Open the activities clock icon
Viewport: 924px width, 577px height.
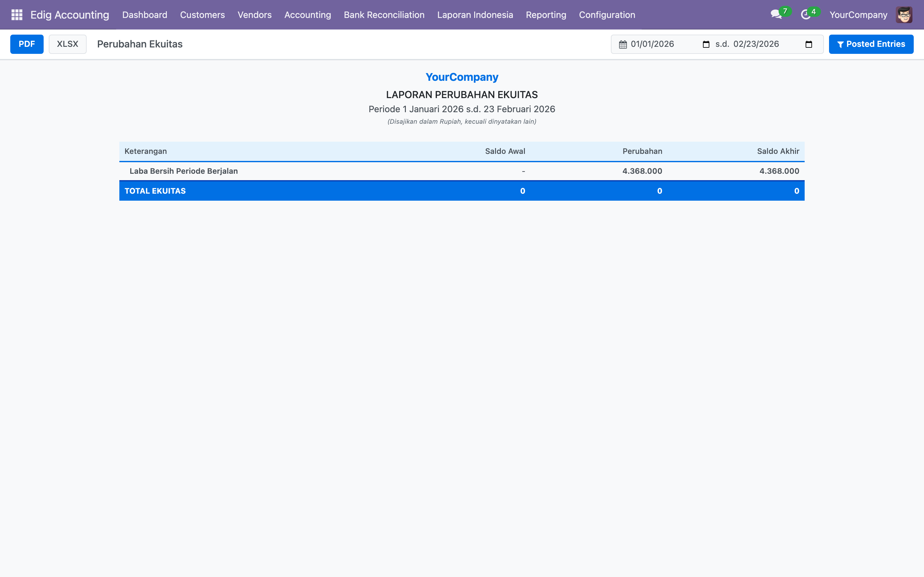tap(805, 14)
